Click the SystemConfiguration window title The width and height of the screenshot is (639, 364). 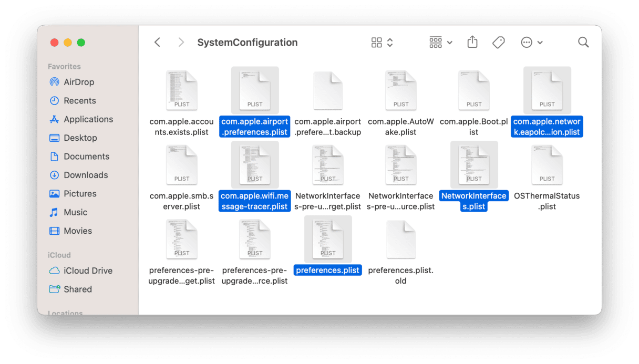pos(248,43)
